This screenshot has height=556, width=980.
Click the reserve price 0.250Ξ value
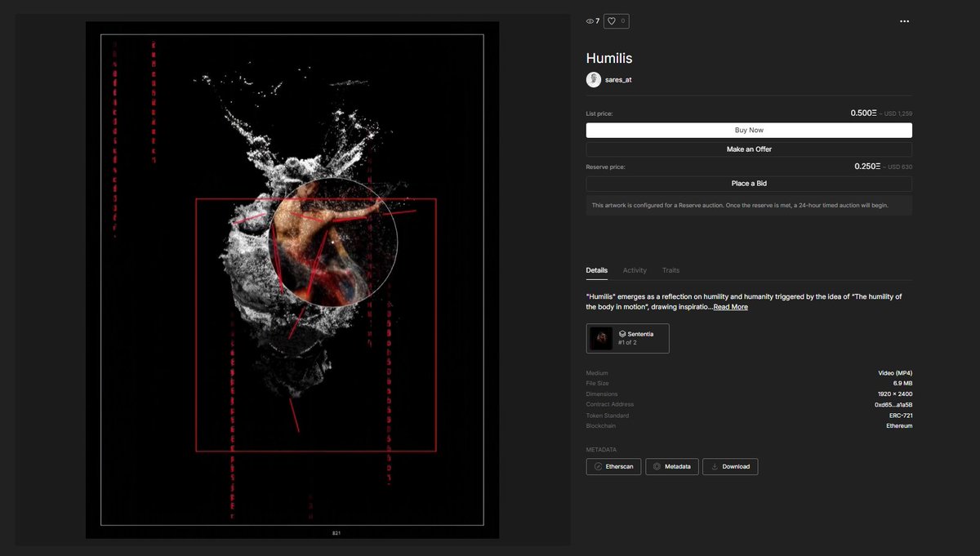pyautogui.click(x=867, y=166)
